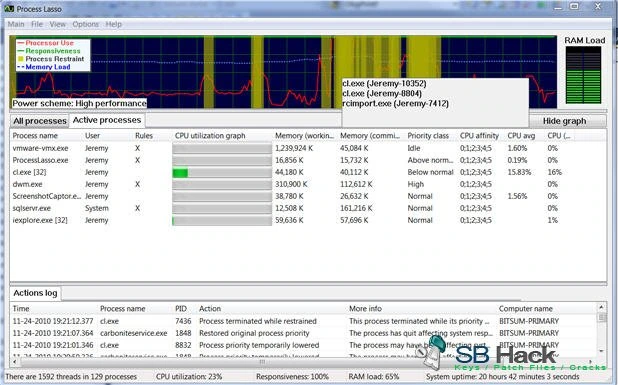618x385 pixels.
Task: Click the log horizontal scroll left arrow
Action: pyautogui.click(x=15, y=361)
